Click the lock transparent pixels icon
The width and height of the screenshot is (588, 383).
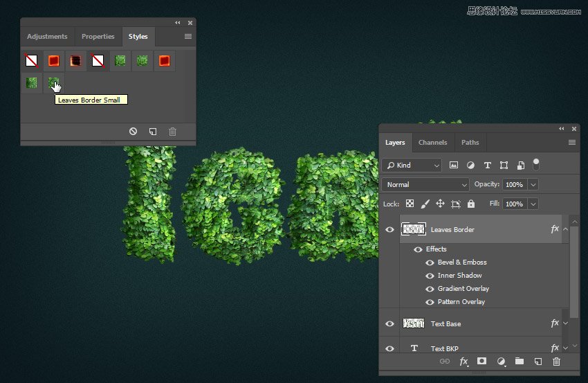[x=410, y=204]
